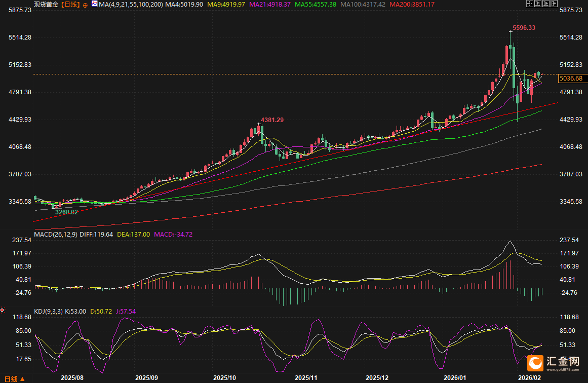Open MA(4,9,21,55,100,200) parameter settings

pyautogui.click(x=131, y=4)
